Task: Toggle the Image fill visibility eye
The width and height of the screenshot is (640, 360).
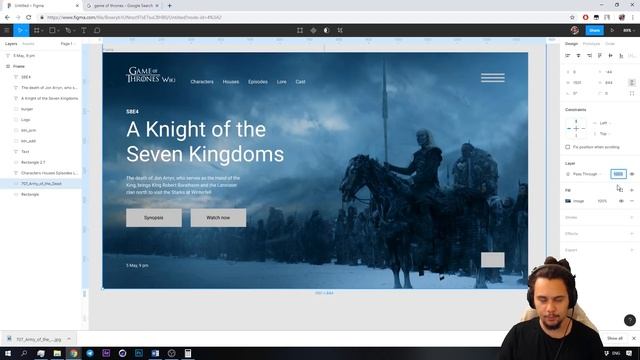Action: point(621,201)
